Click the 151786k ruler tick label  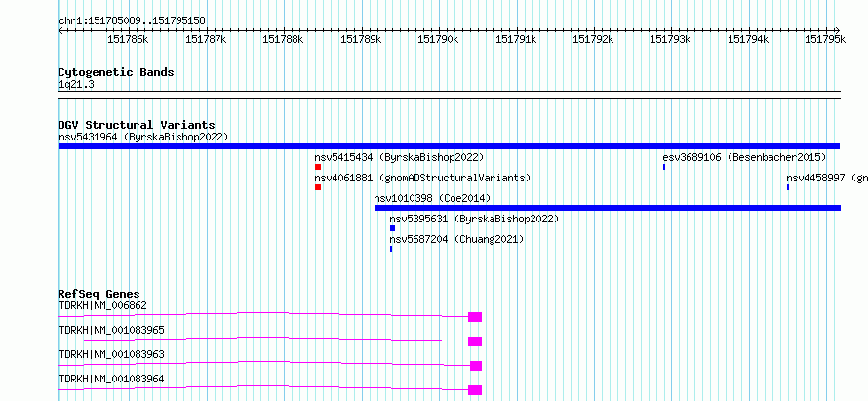(128, 39)
